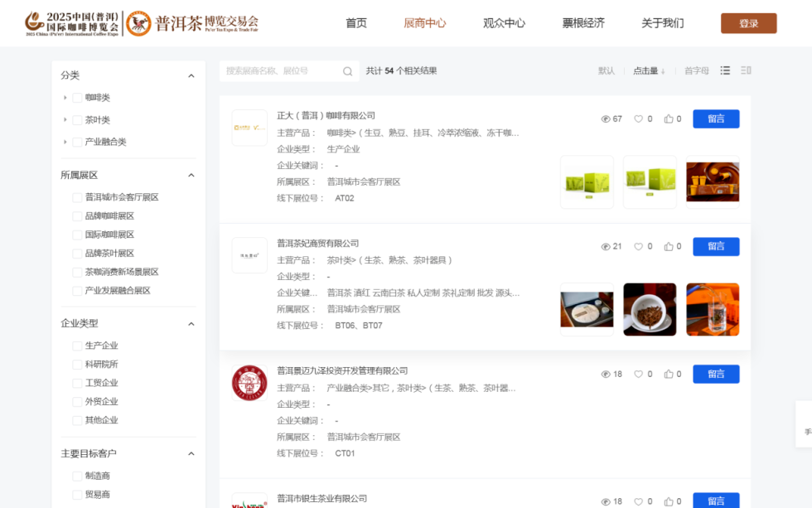
Task: Switch to list view icon
Action: (725, 70)
